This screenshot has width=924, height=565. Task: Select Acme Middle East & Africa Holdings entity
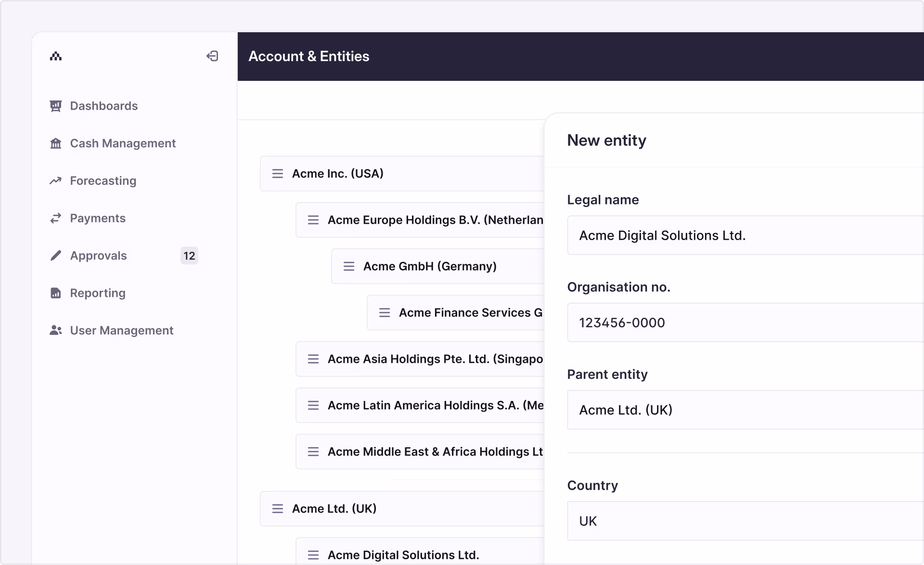[x=420, y=451]
